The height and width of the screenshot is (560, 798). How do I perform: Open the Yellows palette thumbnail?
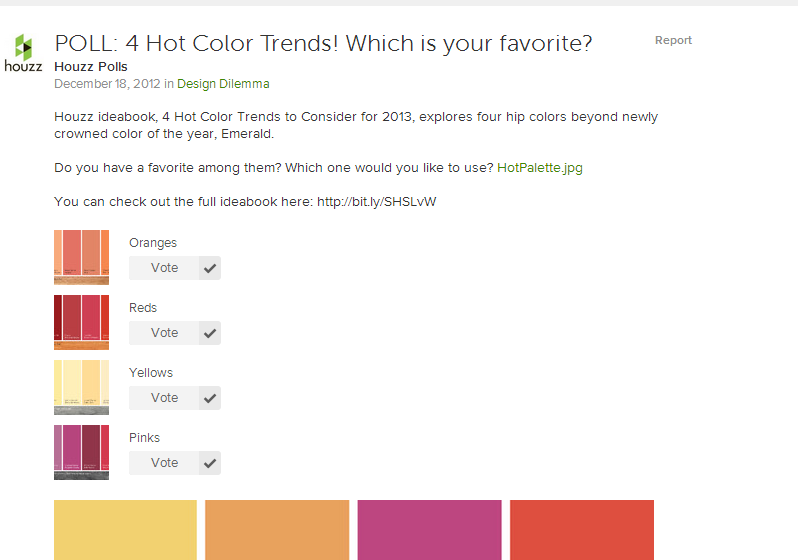(x=81, y=387)
